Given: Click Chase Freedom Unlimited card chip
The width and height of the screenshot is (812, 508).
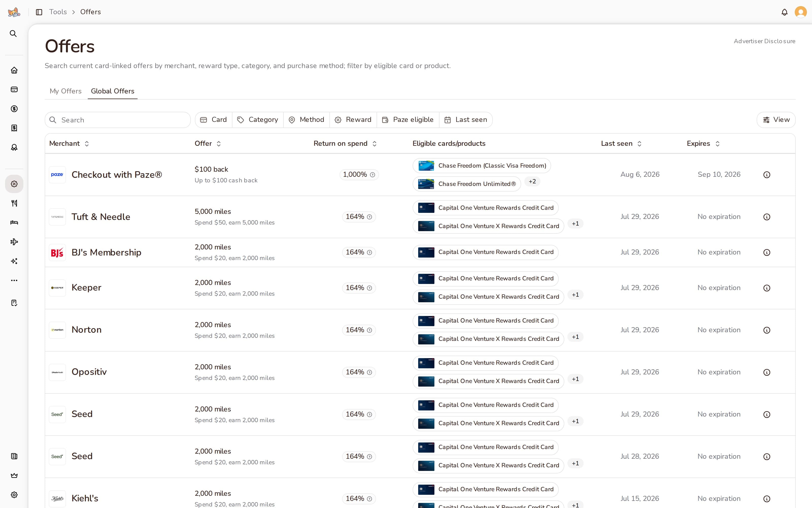Looking at the screenshot, I should 467,184.
